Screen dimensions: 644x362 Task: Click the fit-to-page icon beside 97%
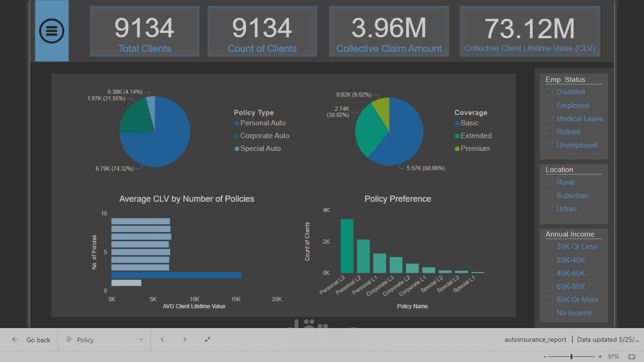632,357
